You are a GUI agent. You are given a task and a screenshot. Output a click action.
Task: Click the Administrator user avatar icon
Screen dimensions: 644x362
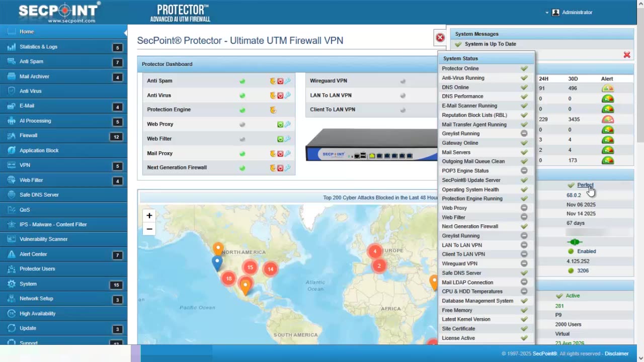[555, 13]
